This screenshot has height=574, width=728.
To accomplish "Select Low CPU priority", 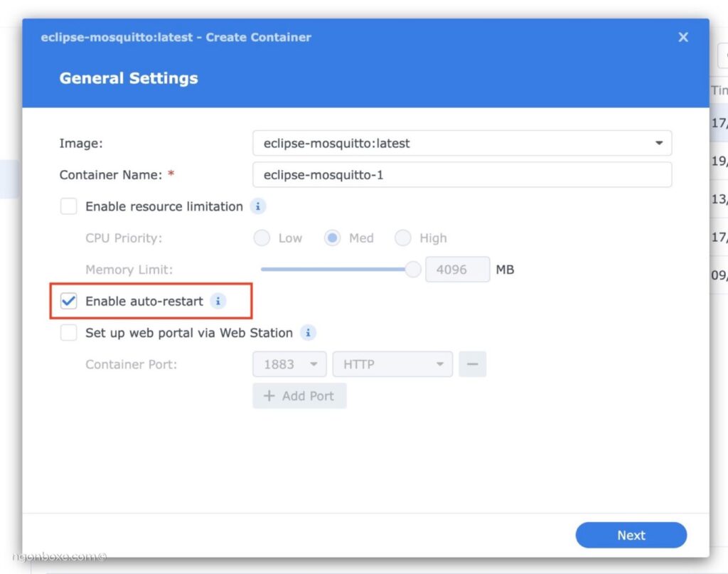I will [x=262, y=238].
